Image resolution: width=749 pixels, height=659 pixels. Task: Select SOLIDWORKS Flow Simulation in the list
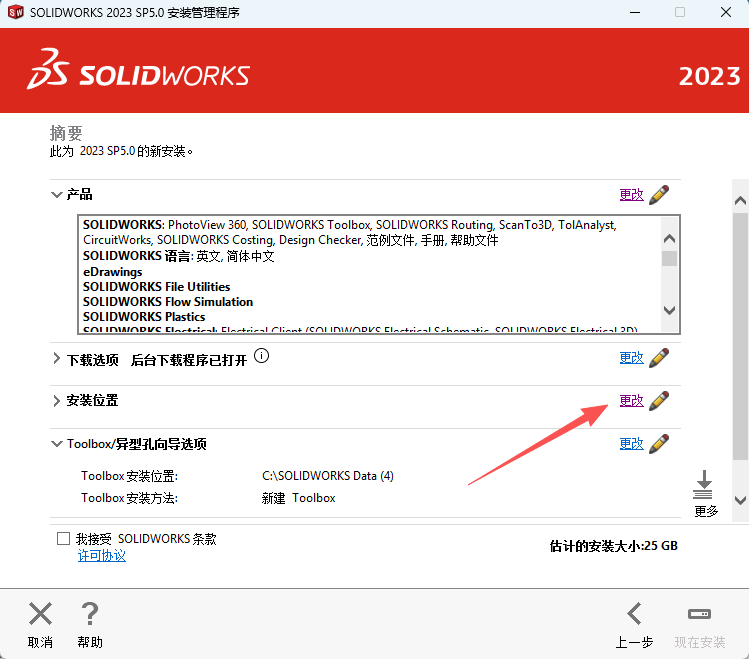168,302
